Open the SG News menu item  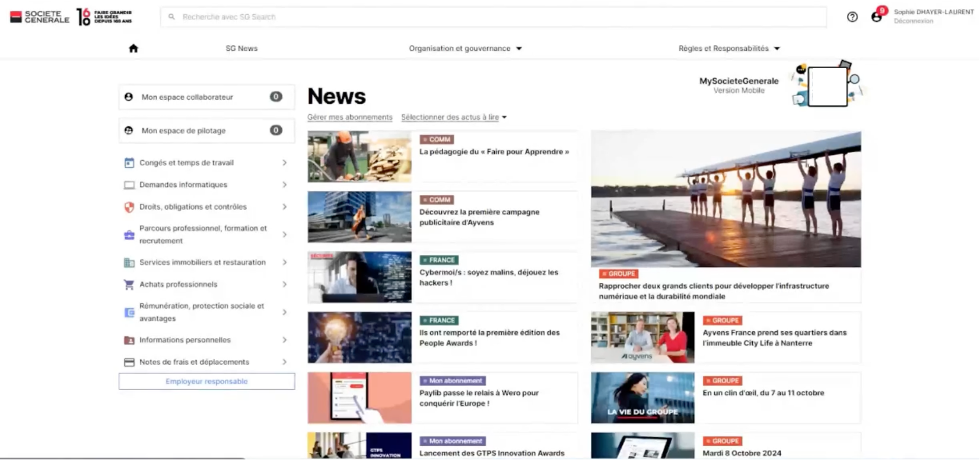(241, 49)
